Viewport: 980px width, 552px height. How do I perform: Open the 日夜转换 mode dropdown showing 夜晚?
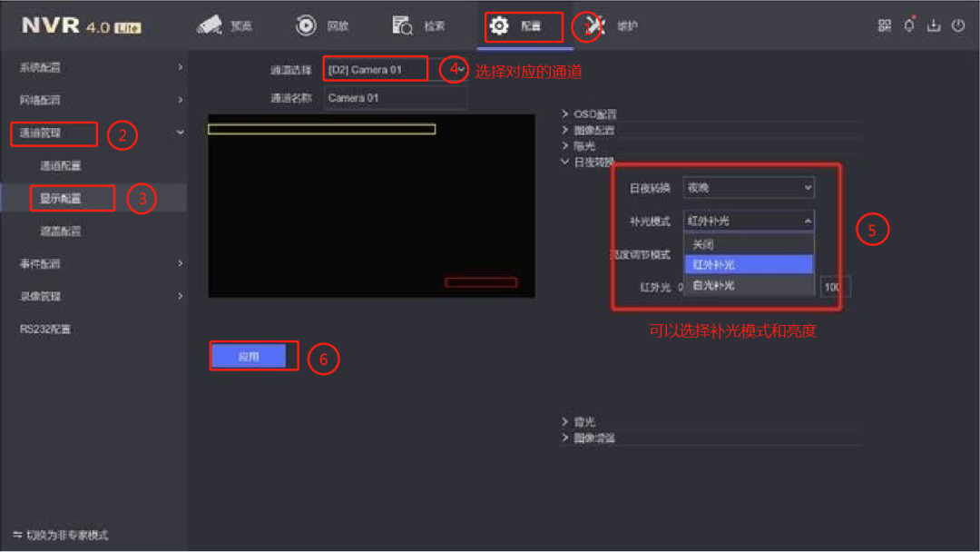748,188
